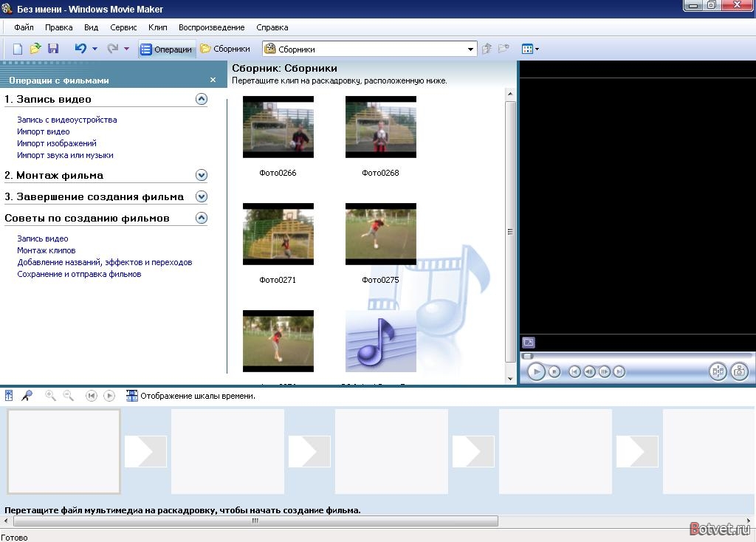
Task: Close the Операции с фильмами pane
Action: click(x=213, y=80)
